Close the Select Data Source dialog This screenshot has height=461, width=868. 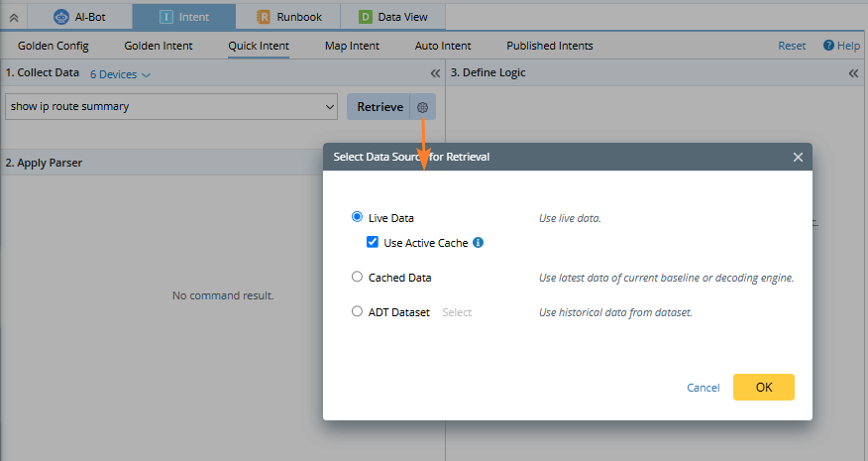point(798,157)
